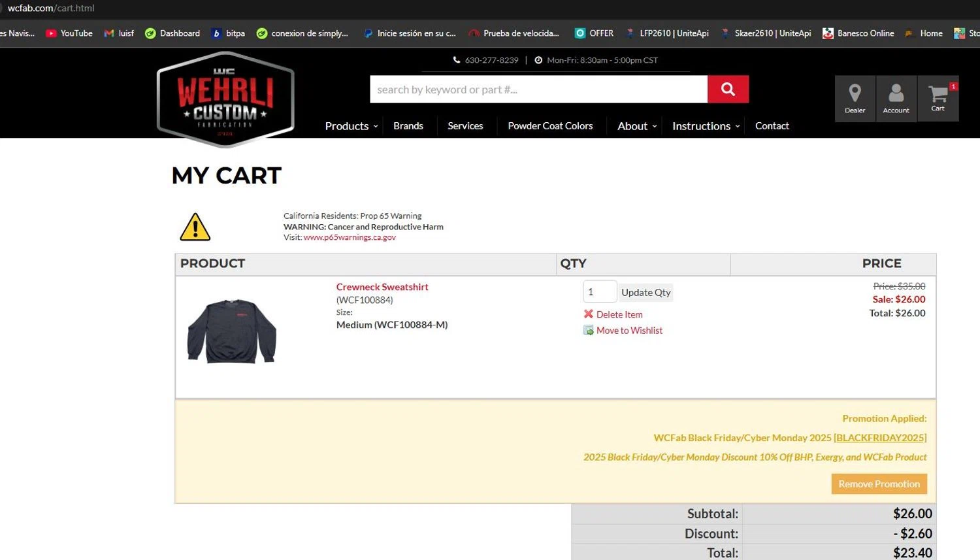Open the www.p65warnings.ca.gov link
Image resolution: width=980 pixels, height=560 pixels.
point(350,237)
